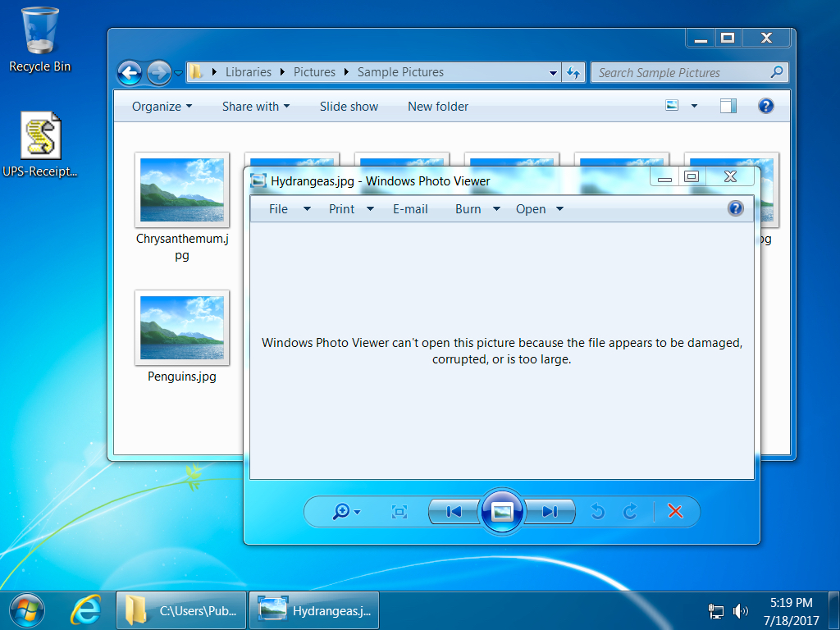
Task: Click folder icon in the address bar
Action: click(x=196, y=72)
